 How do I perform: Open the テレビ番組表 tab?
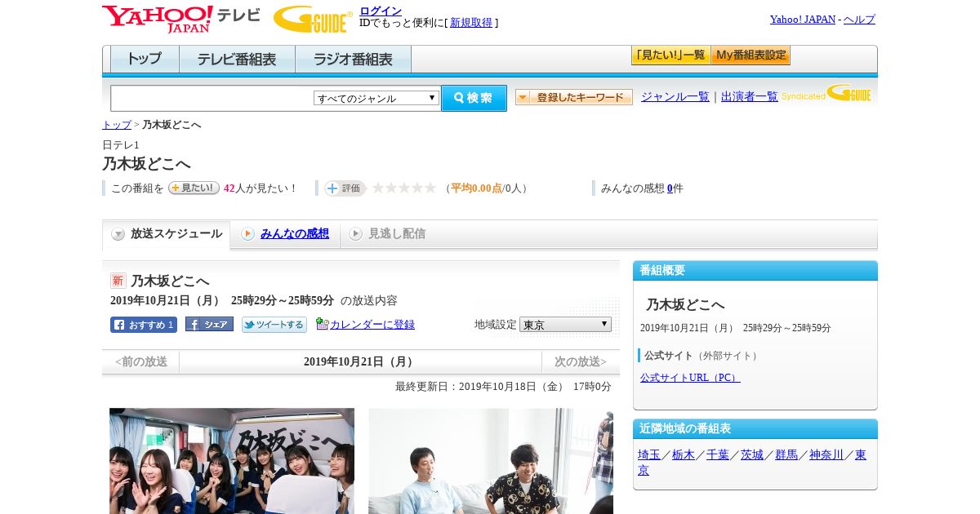(x=237, y=60)
